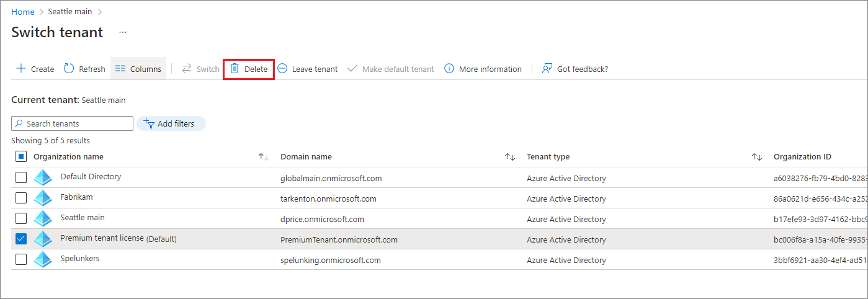The width and height of the screenshot is (868, 299).
Task: Click the Delete trash can icon
Action: click(x=235, y=69)
